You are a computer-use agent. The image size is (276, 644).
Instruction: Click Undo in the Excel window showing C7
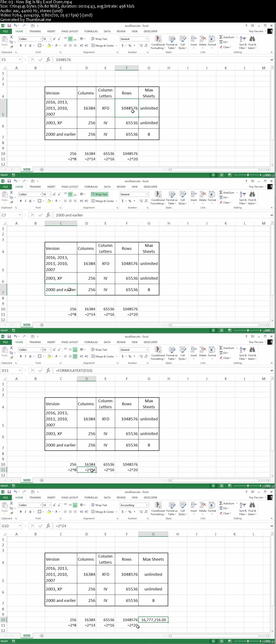(x=15, y=181)
